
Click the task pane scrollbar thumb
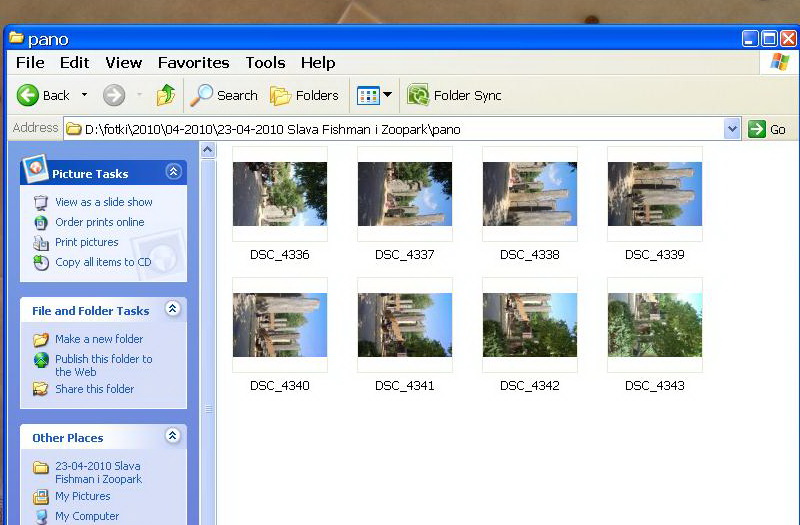tap(208, 341)
